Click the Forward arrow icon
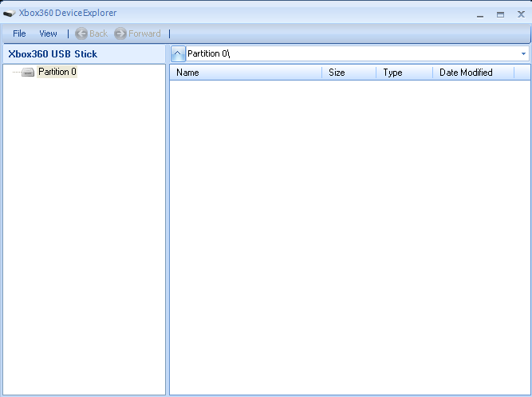The width and height of the screenshot is (532, 397). coord(120,33)
